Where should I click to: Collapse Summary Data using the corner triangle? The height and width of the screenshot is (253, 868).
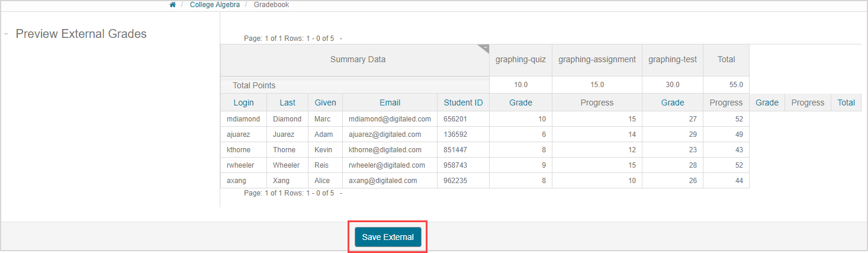pos(484,48)
